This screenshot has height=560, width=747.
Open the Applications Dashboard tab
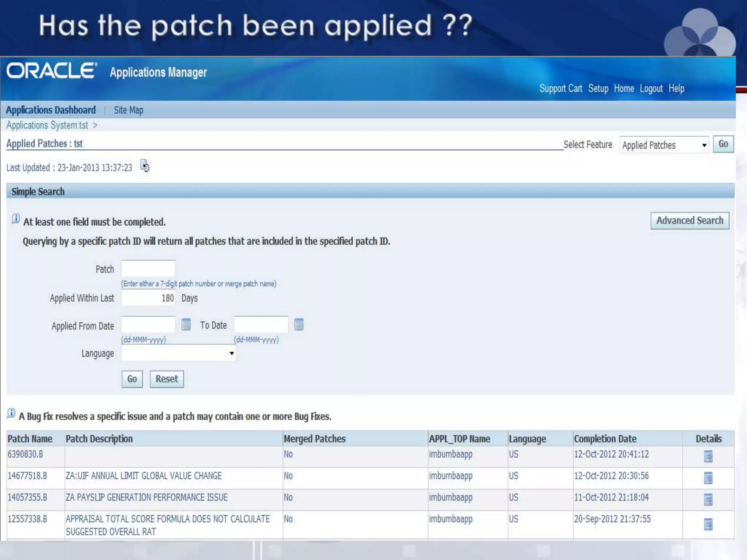point(51,110)
